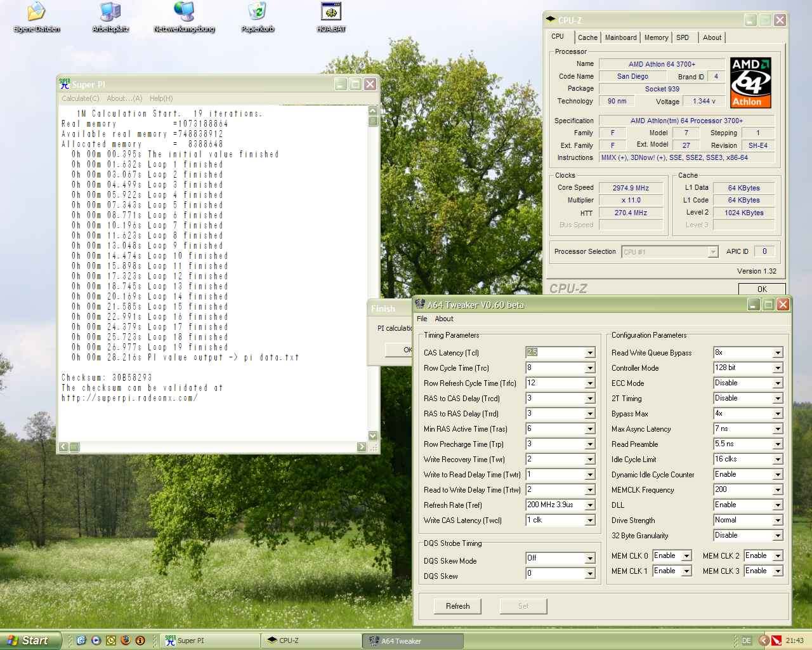Open Max Async Latency dropdown
Screen dimensions: 812x650
(x=778, y=429)
